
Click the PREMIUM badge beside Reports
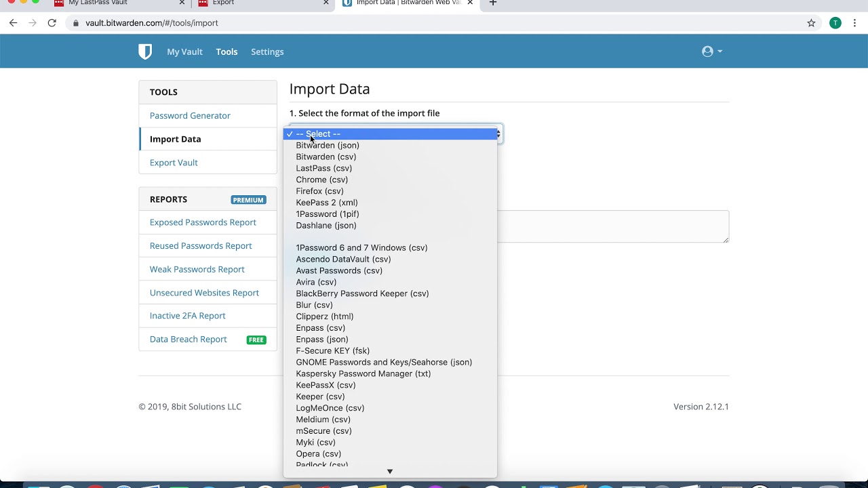click(x=248, y=200)
